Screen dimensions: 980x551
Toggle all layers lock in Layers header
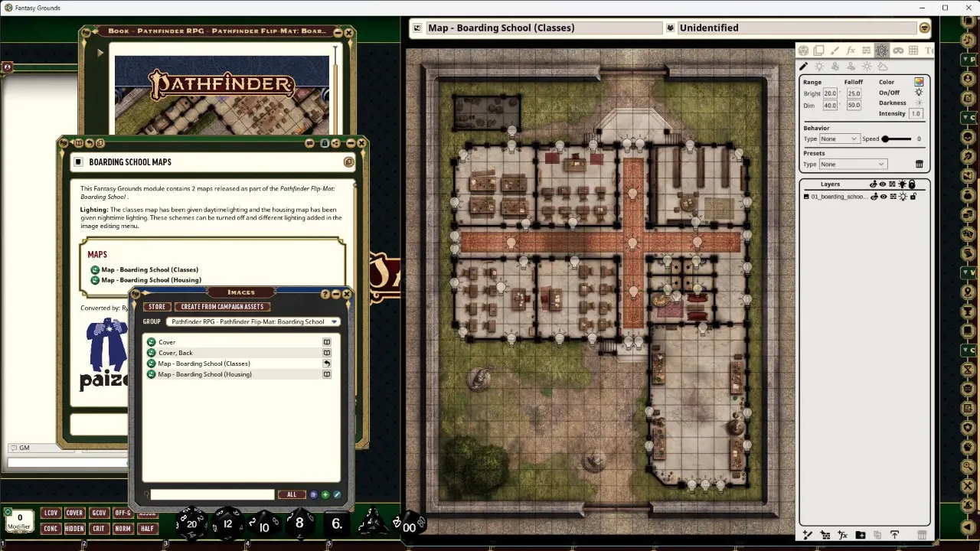click(912, 184)
